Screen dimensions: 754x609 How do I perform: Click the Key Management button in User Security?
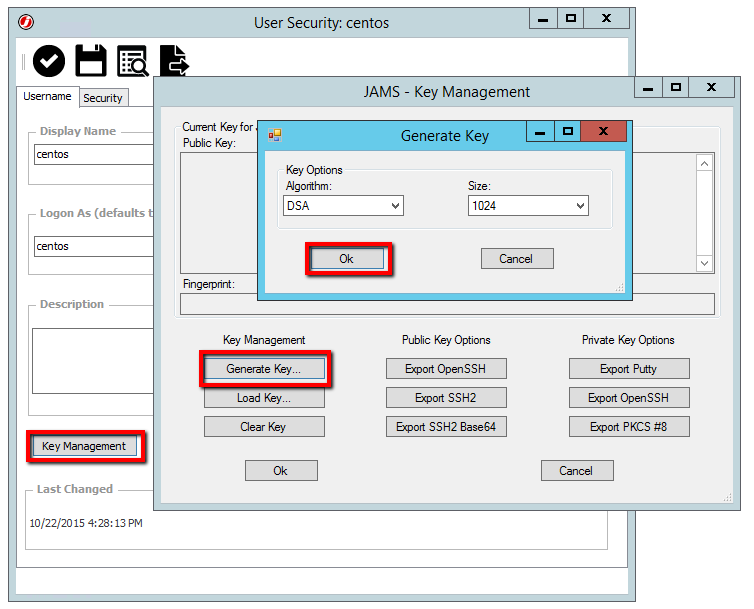click(85, 446)
